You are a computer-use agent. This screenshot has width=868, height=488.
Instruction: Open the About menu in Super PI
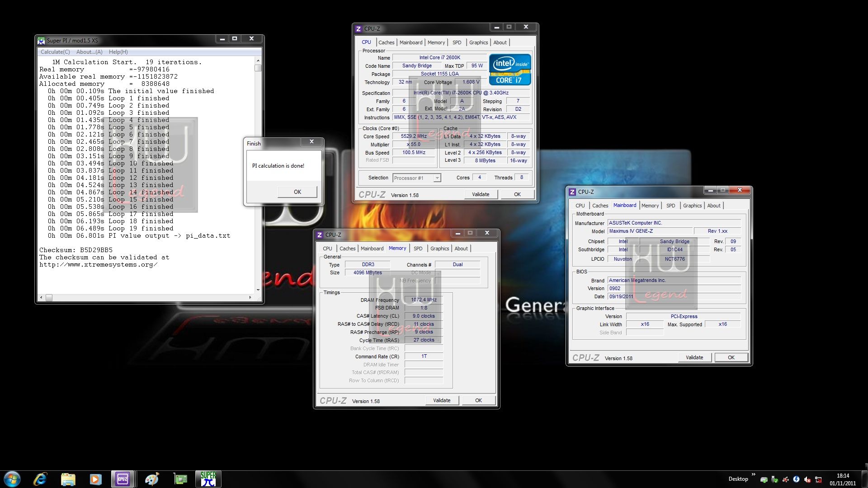(x=89, y=52)
